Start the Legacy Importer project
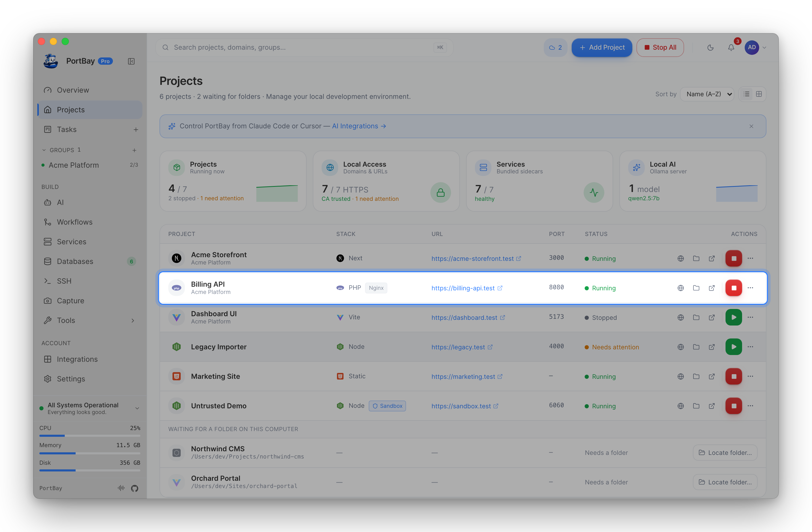 point(734,347)
